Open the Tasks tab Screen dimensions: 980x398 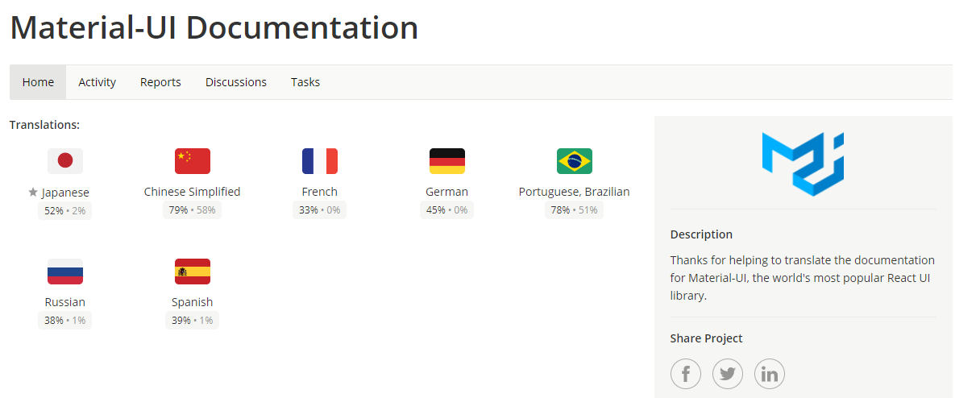tap(305, 82)
